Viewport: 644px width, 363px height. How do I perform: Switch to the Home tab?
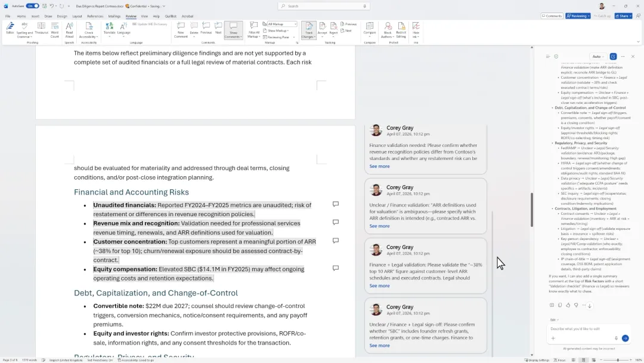click(x=21, y=17)
